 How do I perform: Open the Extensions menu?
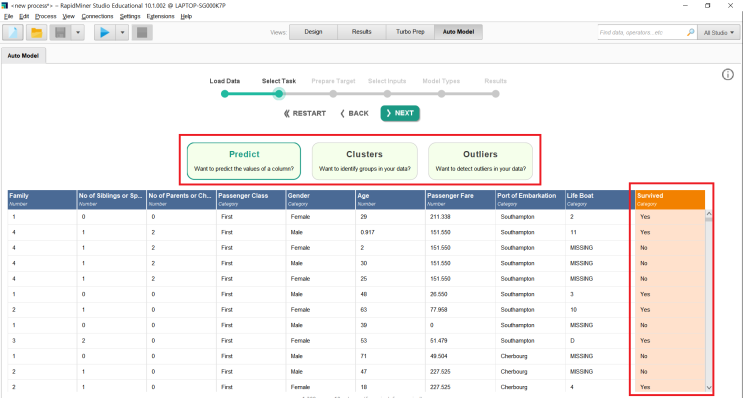(x=160, y=16)
